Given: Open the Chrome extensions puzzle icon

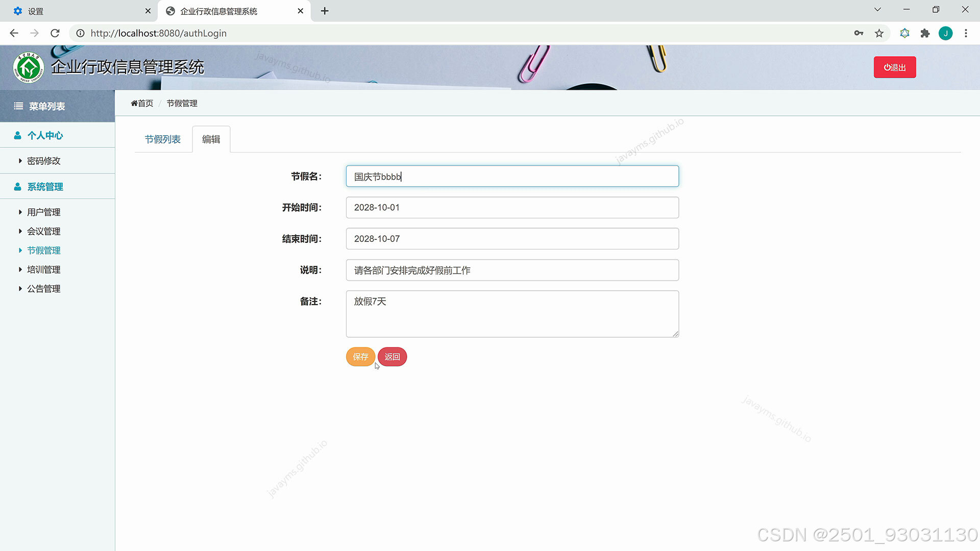Looking at the screenshot, I should (x=925, y=33).
